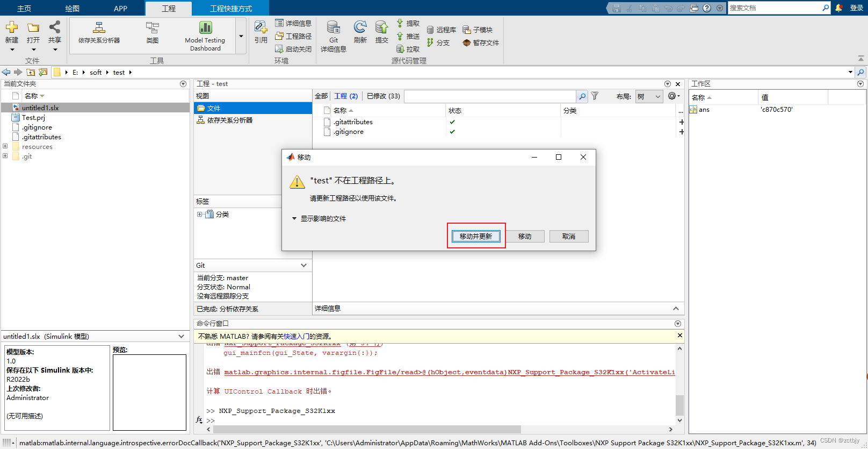Open address bar path history dropdown

coord(850,72)
